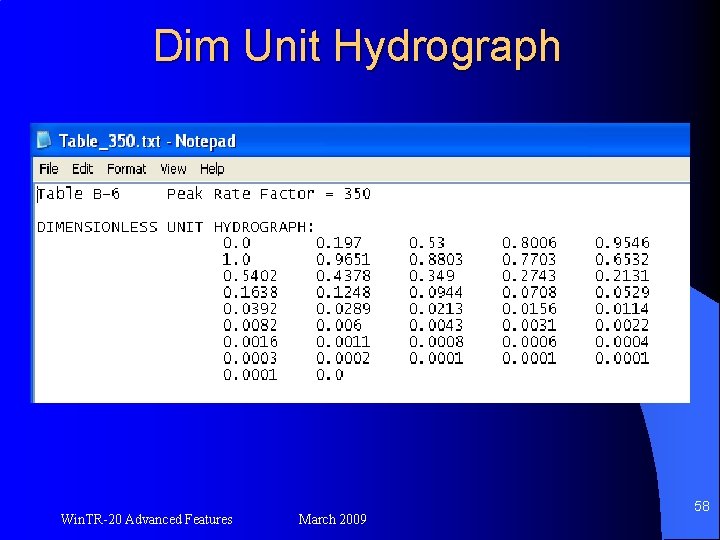Click the value 0.0003
Screen dimensions: 720x540
pyautogui.click(x=250, y=359)
